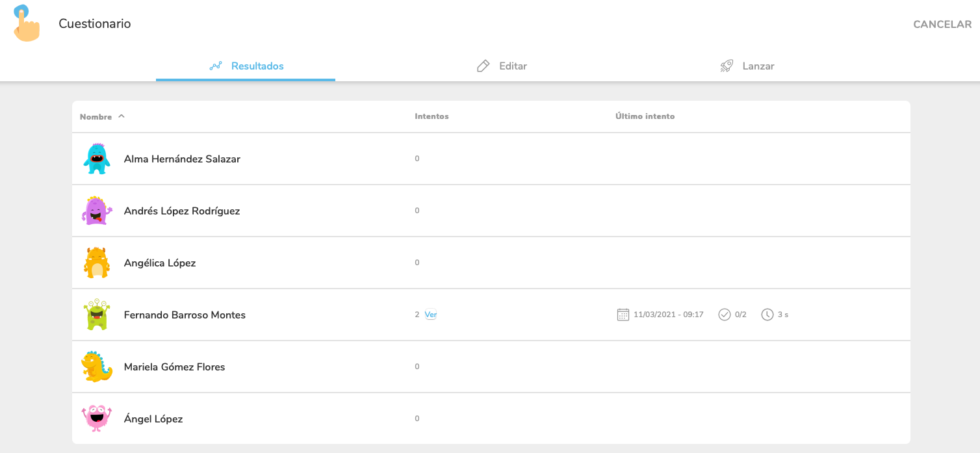Click the graph icon on Resultados tab
The height and width of the screenshot is (453, 980).
[x=216, y=66]
